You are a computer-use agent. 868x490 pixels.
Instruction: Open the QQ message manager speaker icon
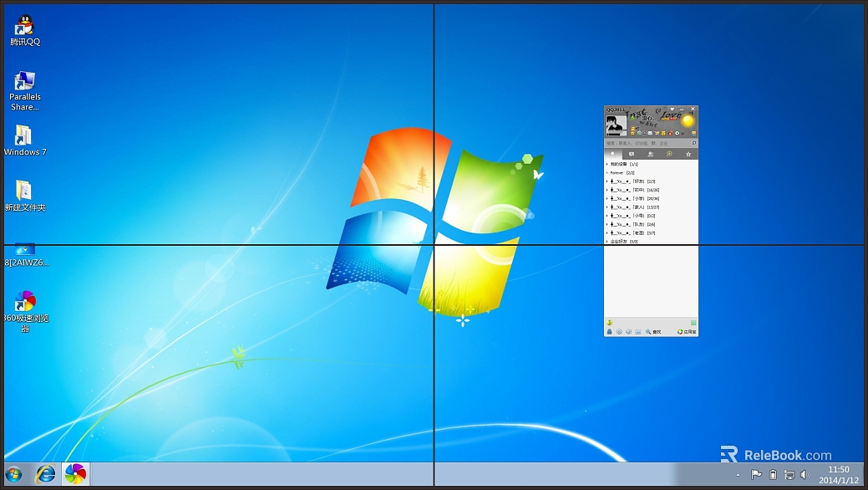[628, 331]
